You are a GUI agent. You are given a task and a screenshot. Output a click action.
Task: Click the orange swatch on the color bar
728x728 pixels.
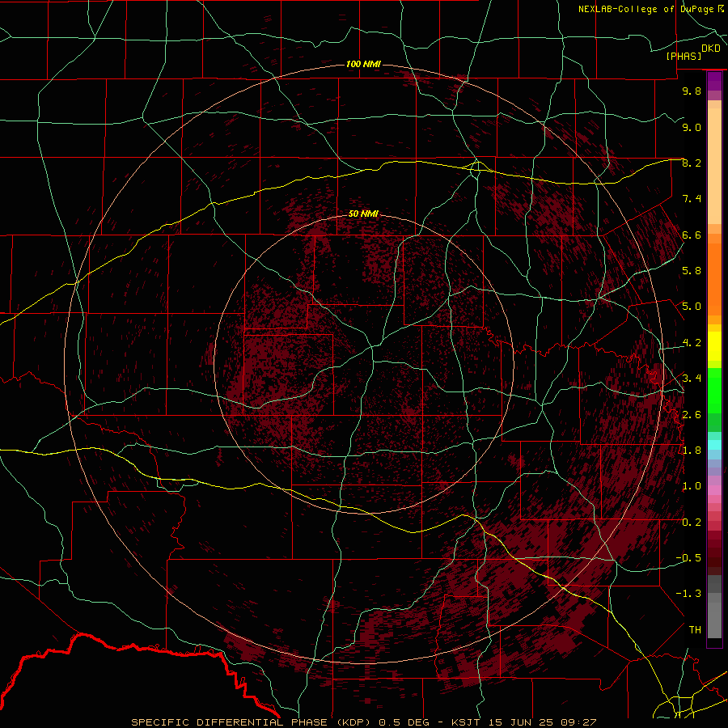click(714, 279)
